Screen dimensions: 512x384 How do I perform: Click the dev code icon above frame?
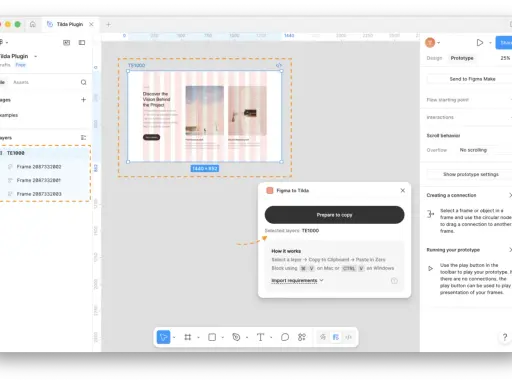pos(279,65)
